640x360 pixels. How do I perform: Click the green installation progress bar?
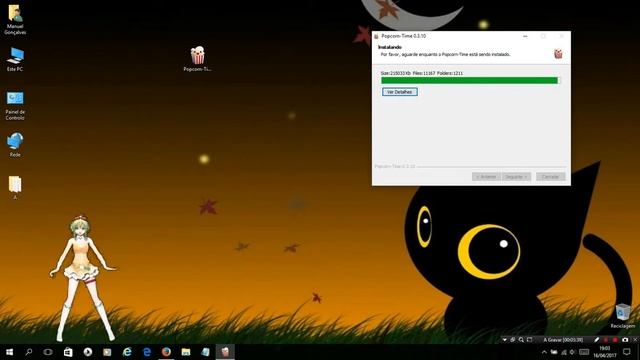[x=471, y=80]
